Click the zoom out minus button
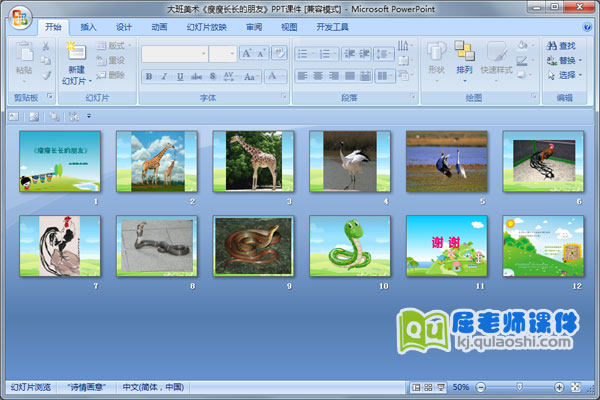600x400 pixels. (480, 386)
